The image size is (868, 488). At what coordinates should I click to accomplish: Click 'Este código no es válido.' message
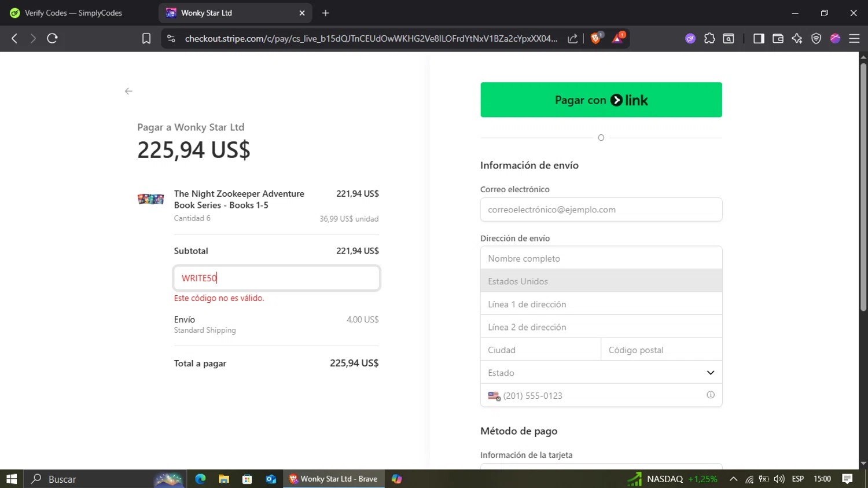click(219, 298)
